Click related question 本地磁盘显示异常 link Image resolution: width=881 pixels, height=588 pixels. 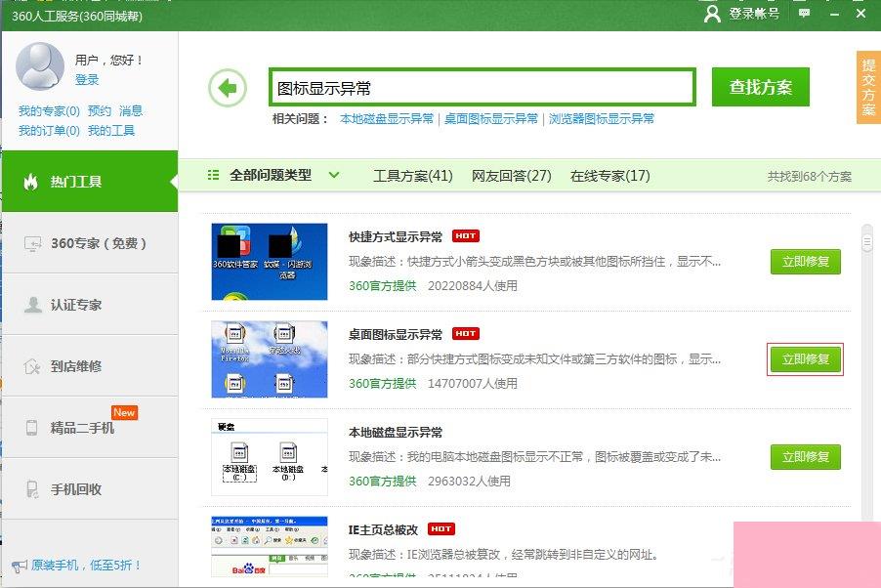point(387,118)
